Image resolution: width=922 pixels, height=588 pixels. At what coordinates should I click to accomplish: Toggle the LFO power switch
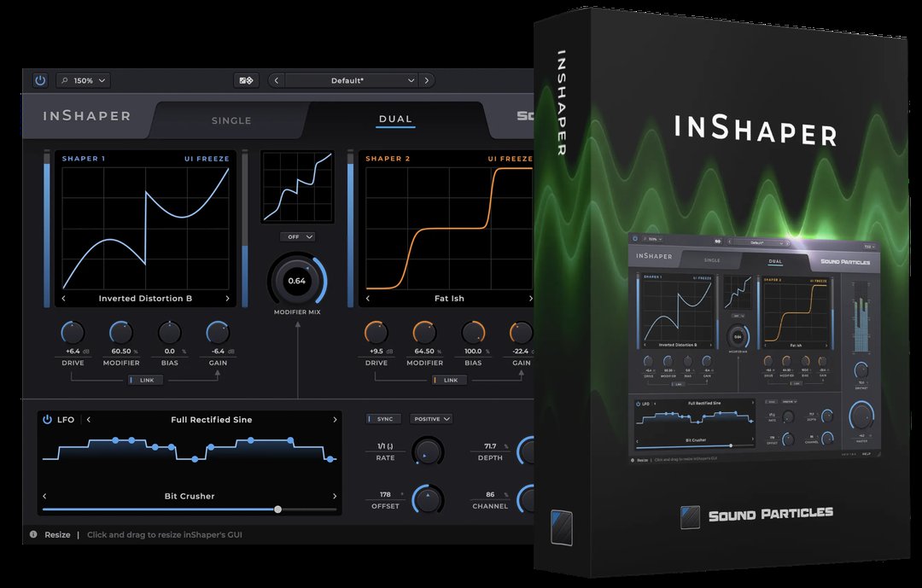pyautogui.click(x=47, y=420)
